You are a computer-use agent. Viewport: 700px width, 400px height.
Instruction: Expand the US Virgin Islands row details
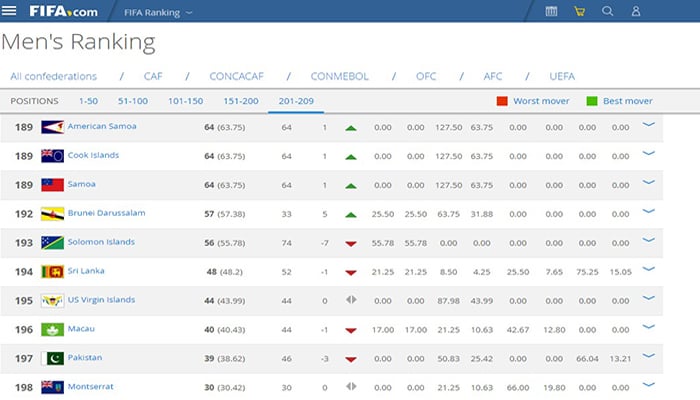pos(648,298)
